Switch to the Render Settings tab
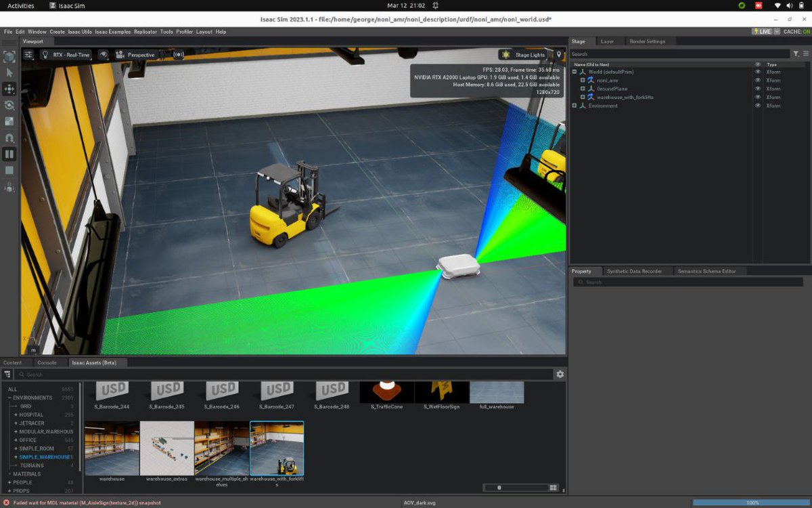The height and width of the screenshot is (508, 812). click(648, 41)
